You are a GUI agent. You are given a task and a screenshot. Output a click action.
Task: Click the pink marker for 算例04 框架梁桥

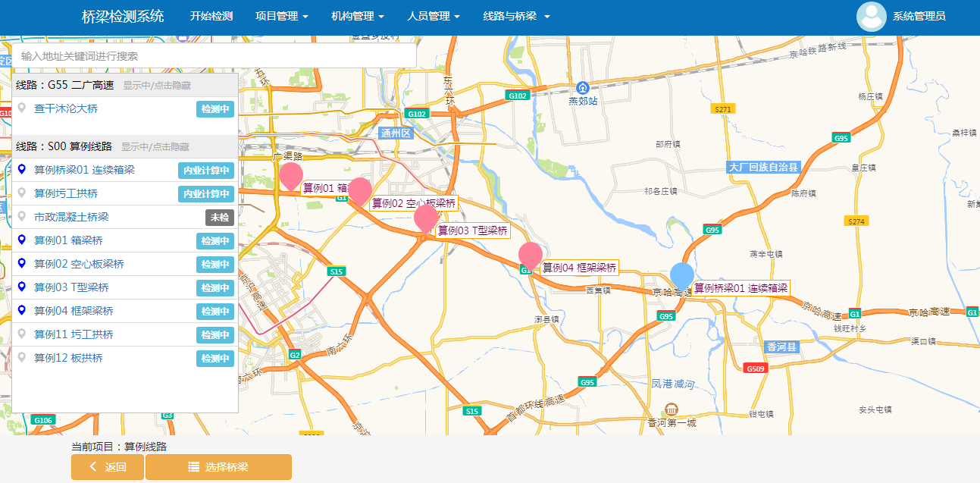pos(530,256)
